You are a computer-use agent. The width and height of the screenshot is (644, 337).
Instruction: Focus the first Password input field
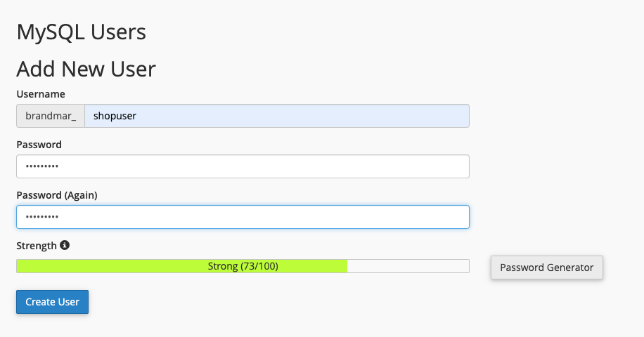[x=243, y=166]
